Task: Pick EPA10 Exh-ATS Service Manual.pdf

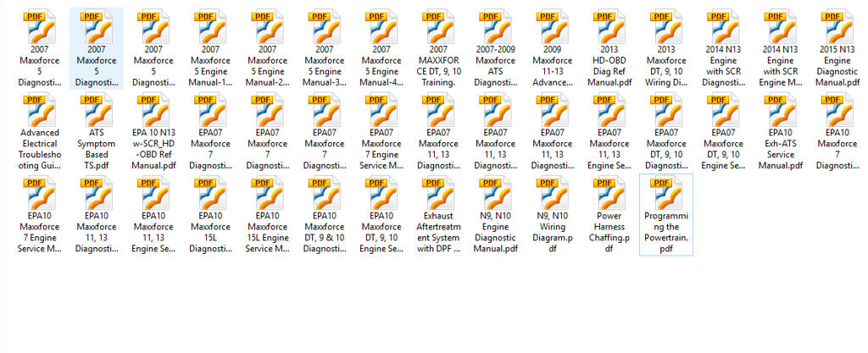Action: pyautogui.click(x=781, y=131)
